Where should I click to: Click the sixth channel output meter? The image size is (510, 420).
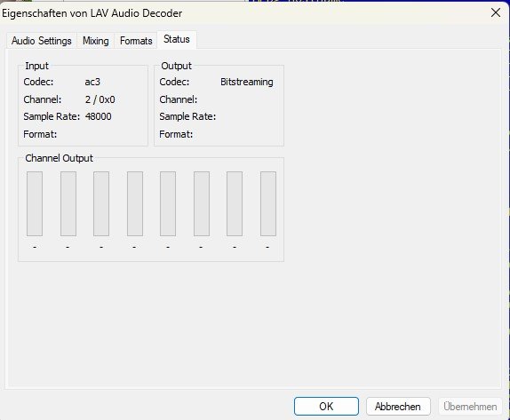coord(202,204)
